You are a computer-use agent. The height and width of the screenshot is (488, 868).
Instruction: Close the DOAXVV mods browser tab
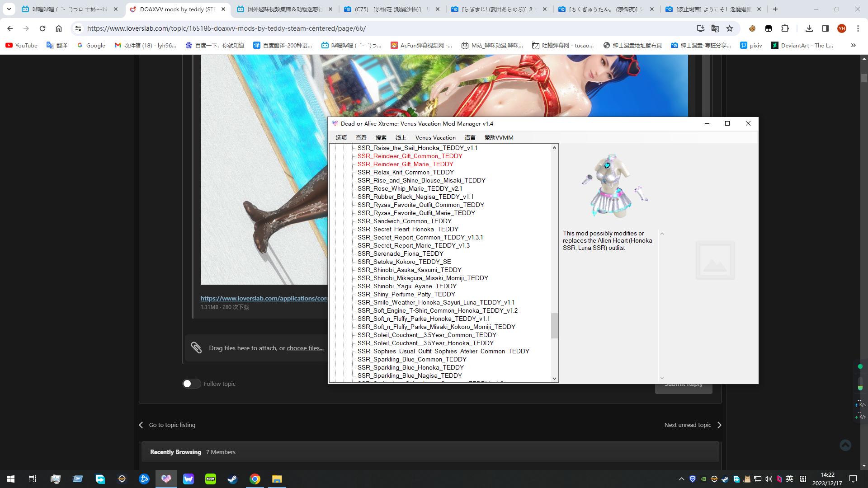(x=223, y=9)
